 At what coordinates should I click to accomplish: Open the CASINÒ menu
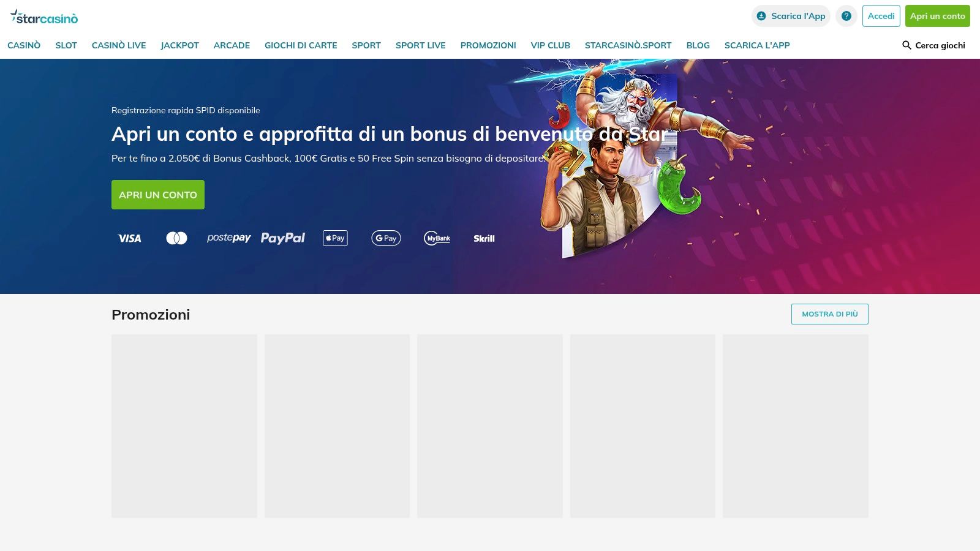coord(24,45)
